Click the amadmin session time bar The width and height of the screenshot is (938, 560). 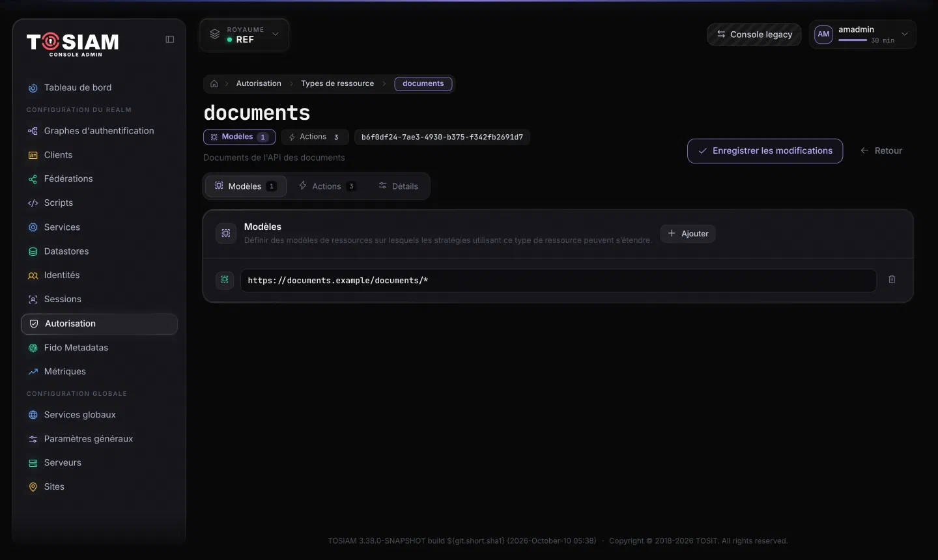click(x=853, y=40)
